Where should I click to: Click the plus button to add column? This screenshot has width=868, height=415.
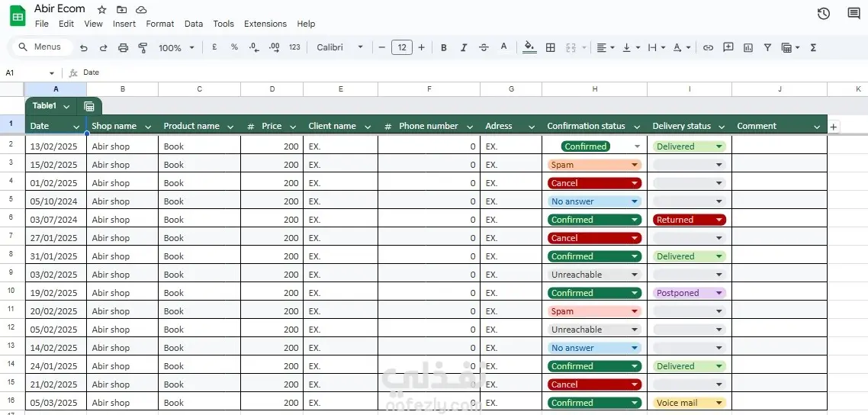coord(834,127)
